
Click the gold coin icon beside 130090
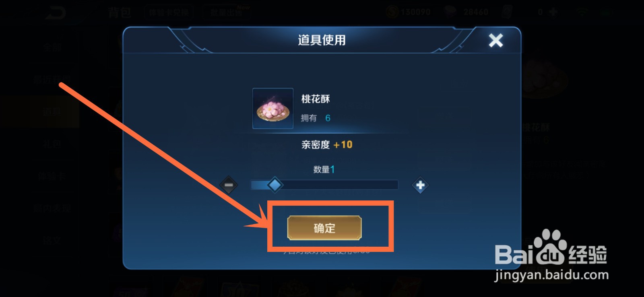pyautogui.click(x=392, y=12)
